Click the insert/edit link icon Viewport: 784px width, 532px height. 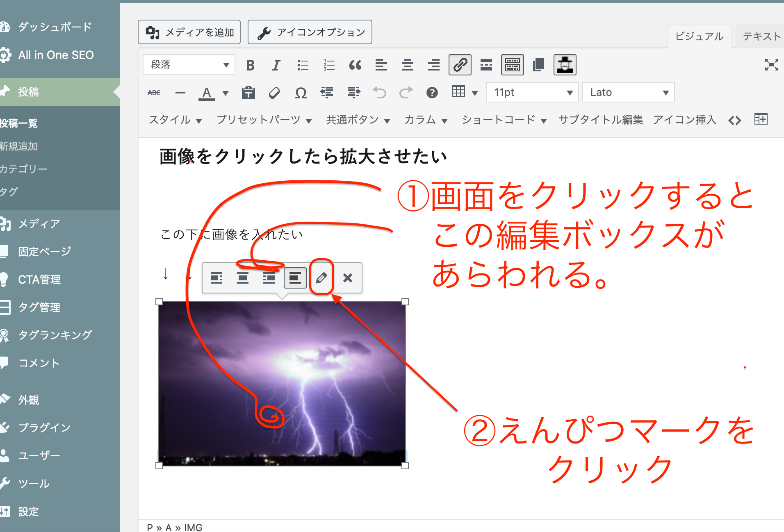(x=460, y=65)
